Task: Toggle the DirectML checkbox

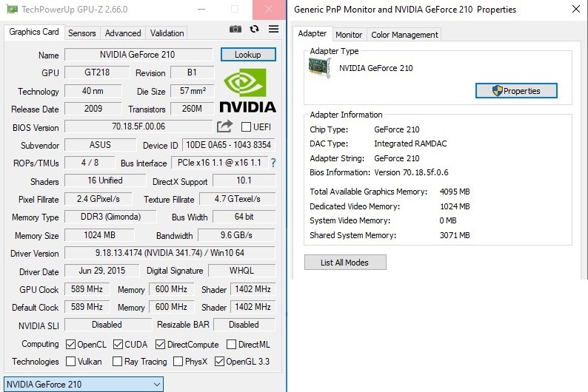Action: (x=231, y=344)
